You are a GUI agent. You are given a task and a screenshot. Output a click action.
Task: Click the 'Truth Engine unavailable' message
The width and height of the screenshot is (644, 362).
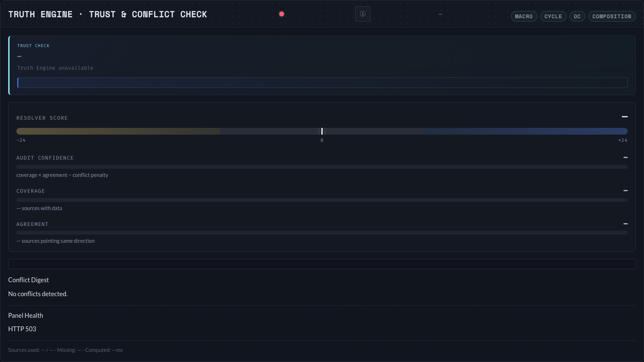pyautogui.click(x=55, y=68)
